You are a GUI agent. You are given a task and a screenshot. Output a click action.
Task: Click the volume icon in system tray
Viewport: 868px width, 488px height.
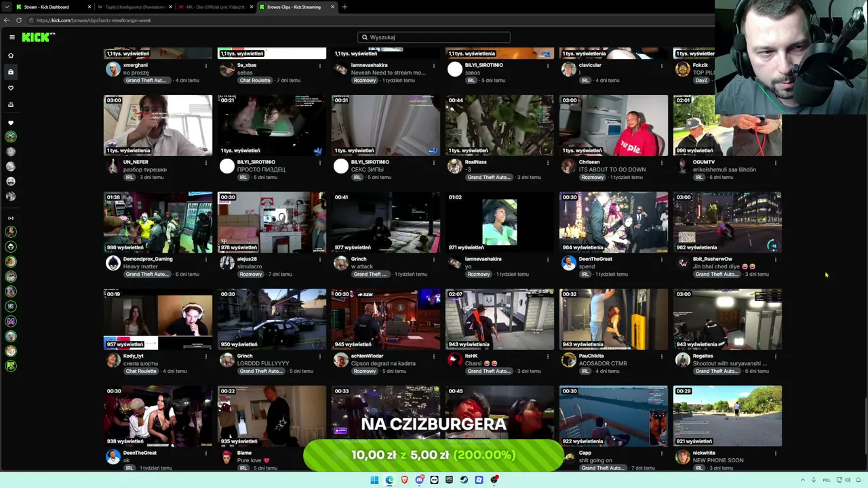[848, 480]
